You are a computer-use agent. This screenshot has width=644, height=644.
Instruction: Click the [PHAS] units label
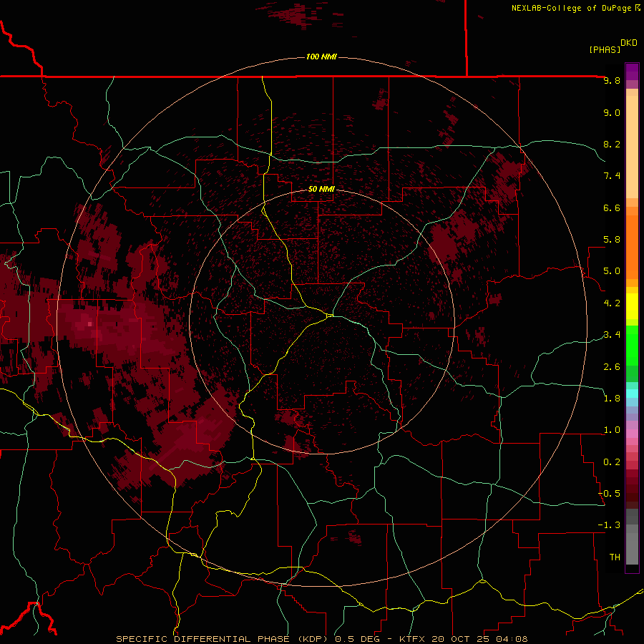pyautogui.click(x=605, y=49)
